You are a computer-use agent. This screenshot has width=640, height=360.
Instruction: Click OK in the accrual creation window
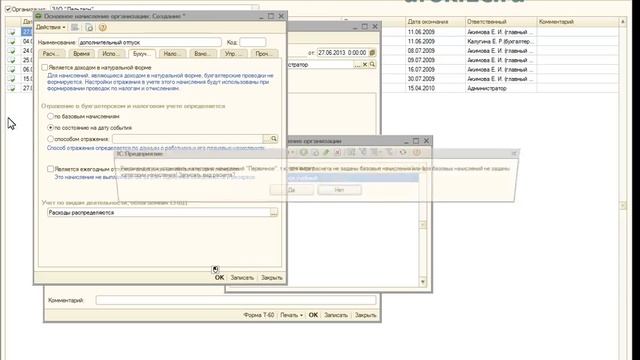[220, 278]
